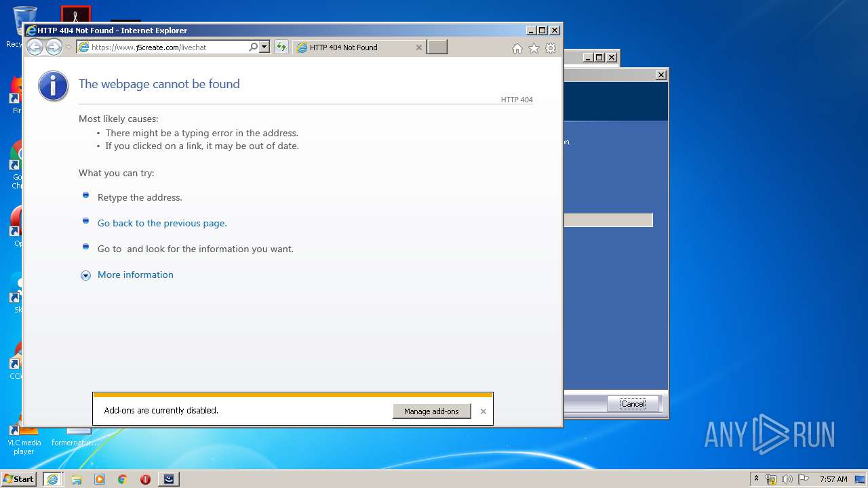This screenshot has width=868, height=488.
Task: Click the Refresh button beside address bar
Action: 281,47
